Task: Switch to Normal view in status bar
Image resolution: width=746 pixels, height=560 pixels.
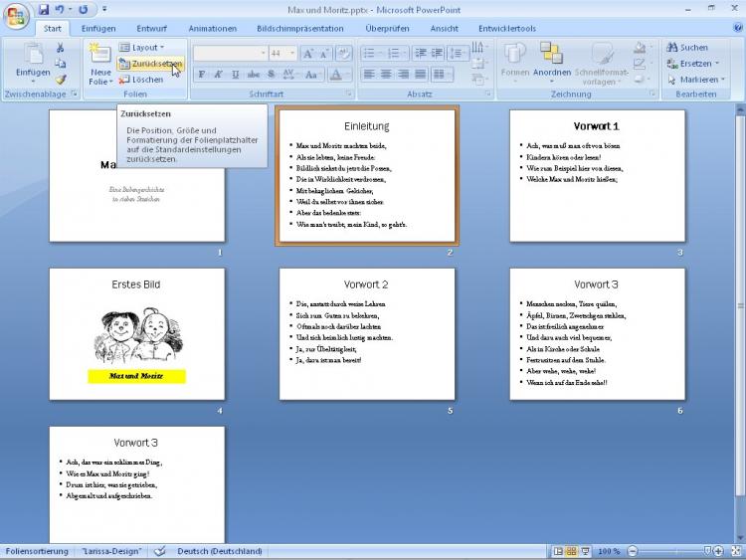Action: (x=558, y=551)
